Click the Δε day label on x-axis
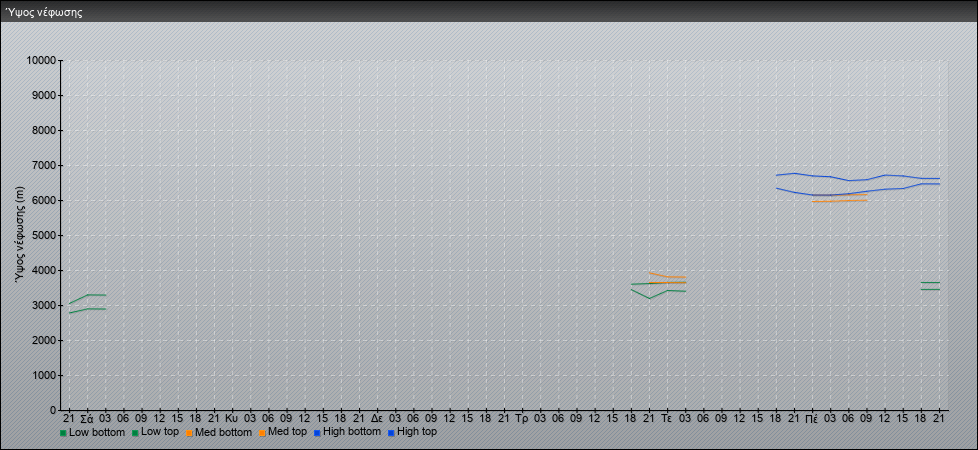 click(377, 418)
